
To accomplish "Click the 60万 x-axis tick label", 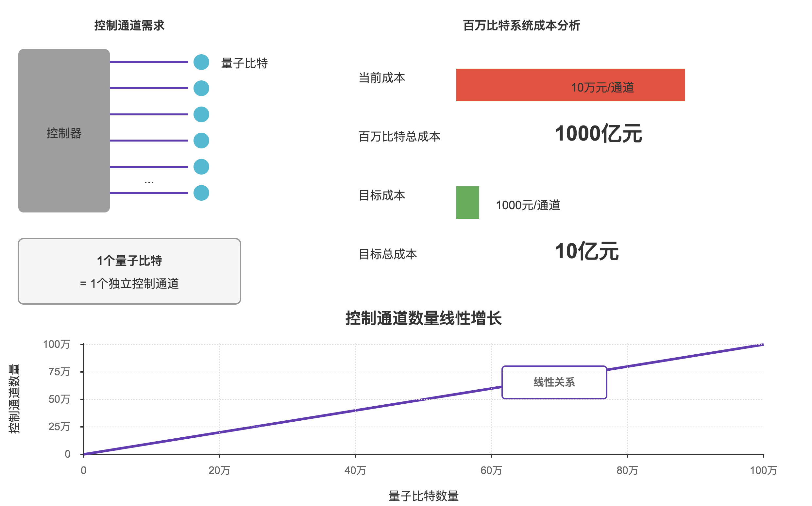I will pos(491,470).
